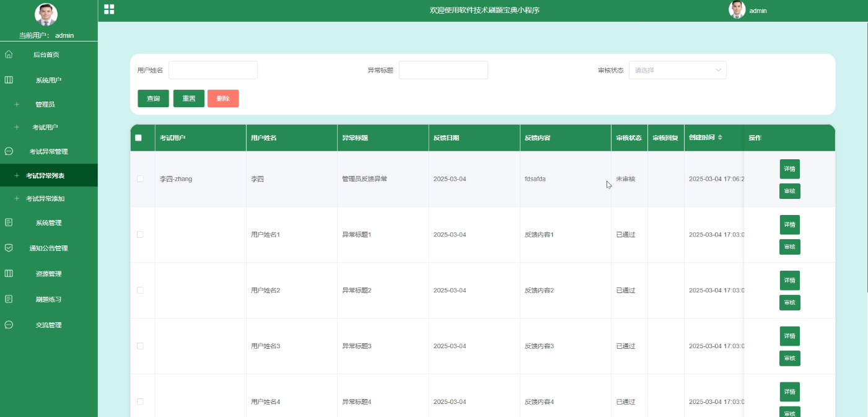Click sidebar user avatar above 当前用户
This screenshot has width=868, height=417.
point(46,15)
